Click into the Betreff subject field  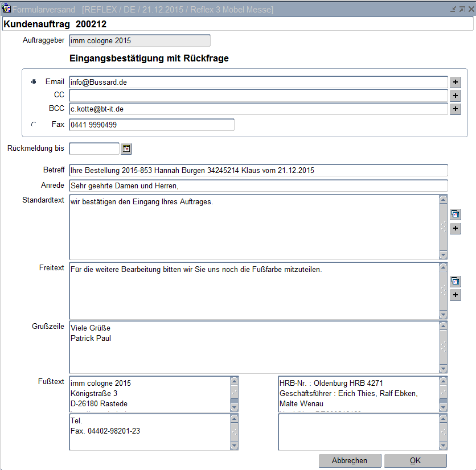pyautogui.click(x=258, y=170)
